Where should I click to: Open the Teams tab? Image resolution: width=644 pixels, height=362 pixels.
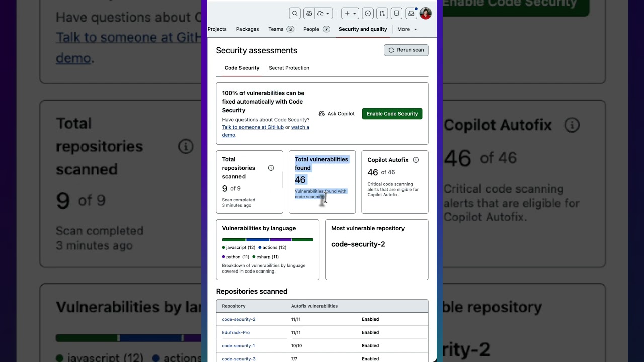281,29
